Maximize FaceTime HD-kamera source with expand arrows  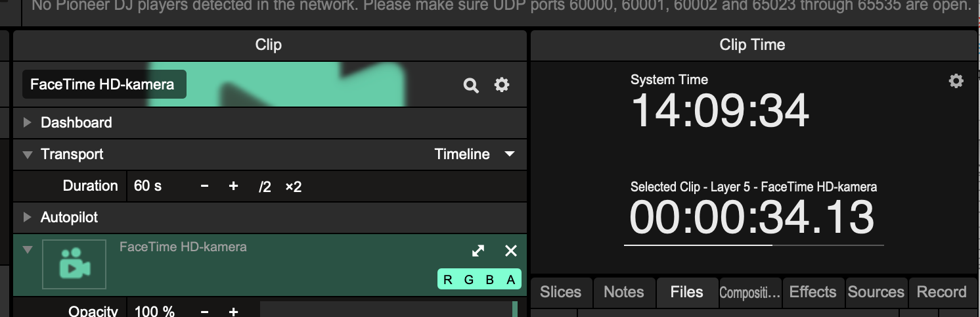(x=478, y=251)
